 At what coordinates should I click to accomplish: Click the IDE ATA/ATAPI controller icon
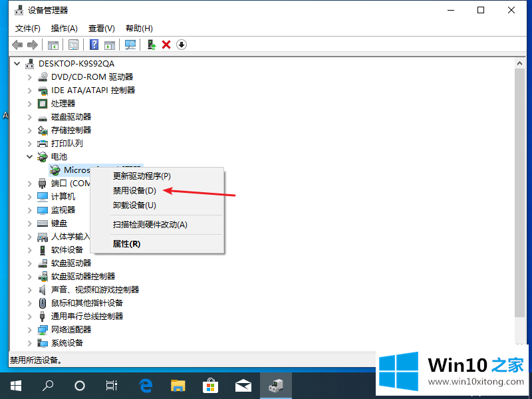[x=43, y=90]
